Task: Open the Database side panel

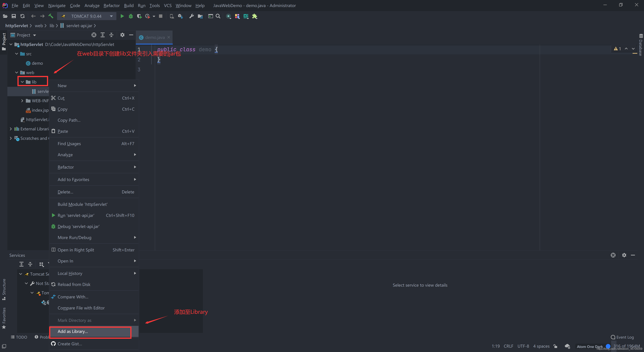Action: (x=641, y=45)
